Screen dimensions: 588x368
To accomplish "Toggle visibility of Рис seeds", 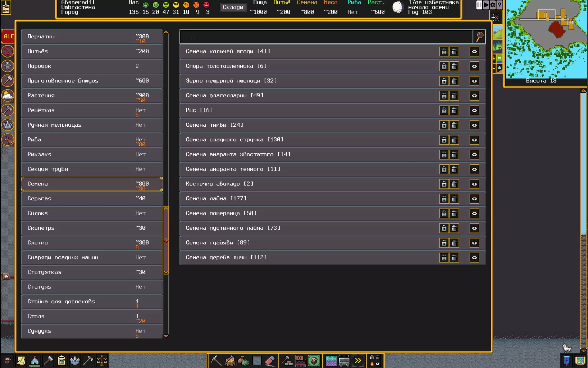I will (x=474, y=110).
